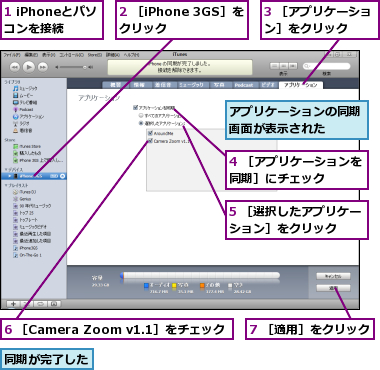Click the next track fast-forward button
Image resolution: width=380 pixels, height=370 pixels.
43,67
